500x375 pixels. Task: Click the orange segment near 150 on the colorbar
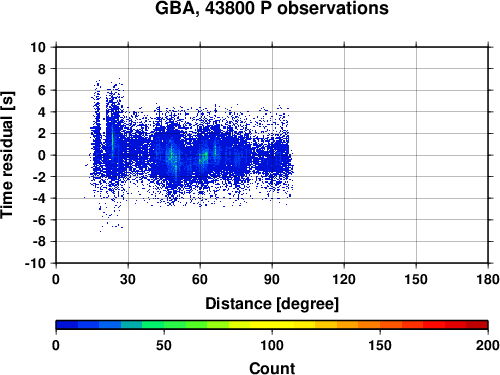click(x=380, y=325)
